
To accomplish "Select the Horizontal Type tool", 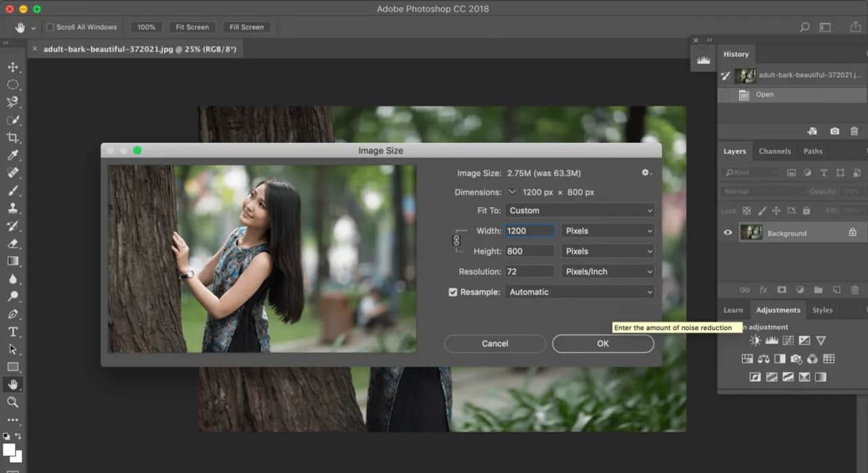I will point(13,332).
